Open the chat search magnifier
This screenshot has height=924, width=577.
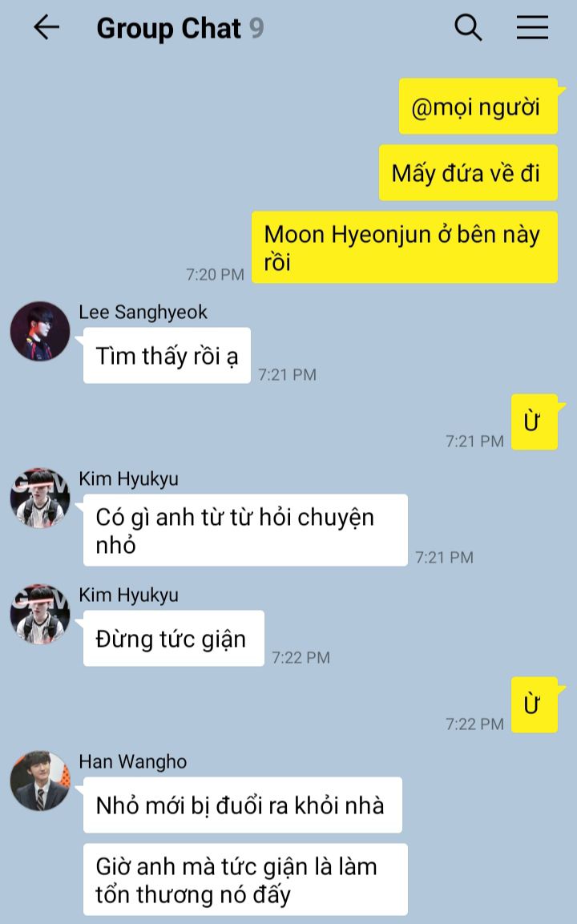[x=468, y=28]
